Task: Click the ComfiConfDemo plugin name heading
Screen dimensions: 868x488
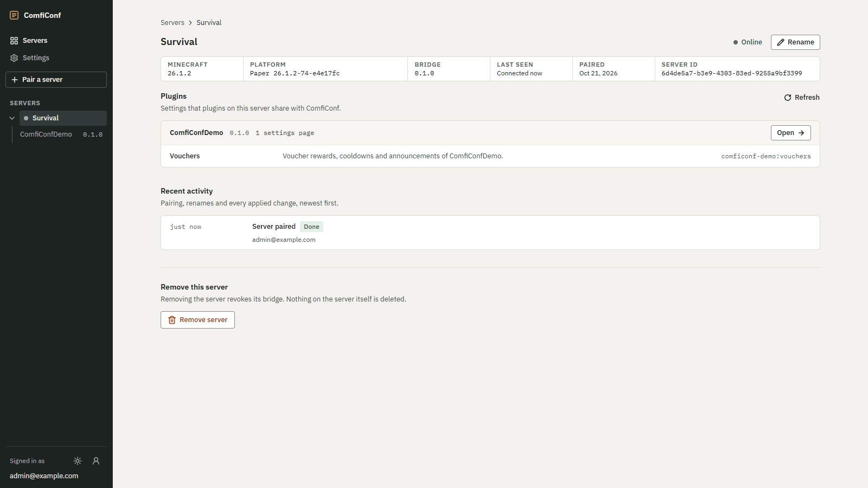Action: pyautogui.click(x=196, y=133)
